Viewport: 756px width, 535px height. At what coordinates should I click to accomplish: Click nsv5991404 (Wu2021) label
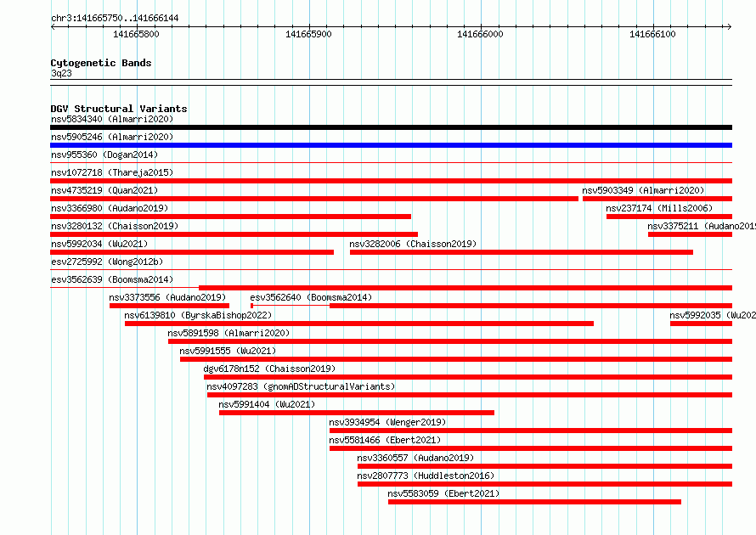[267, 404]
